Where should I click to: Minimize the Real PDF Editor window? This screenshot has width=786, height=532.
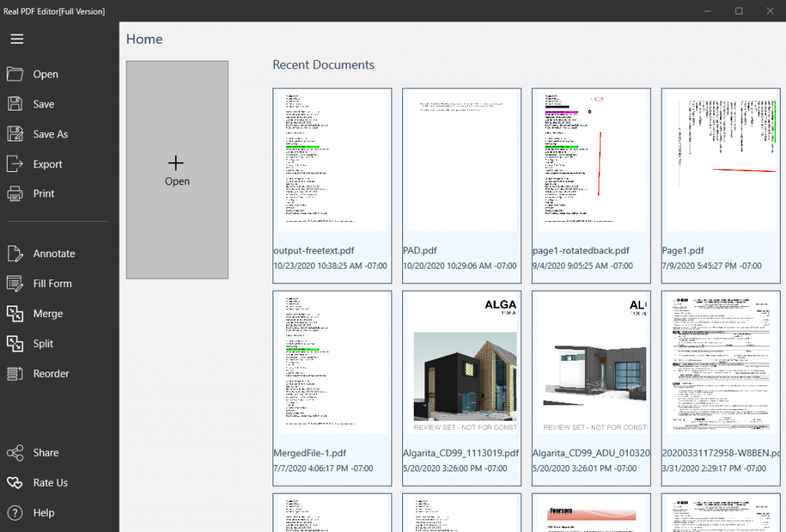(x=707, y=11)
